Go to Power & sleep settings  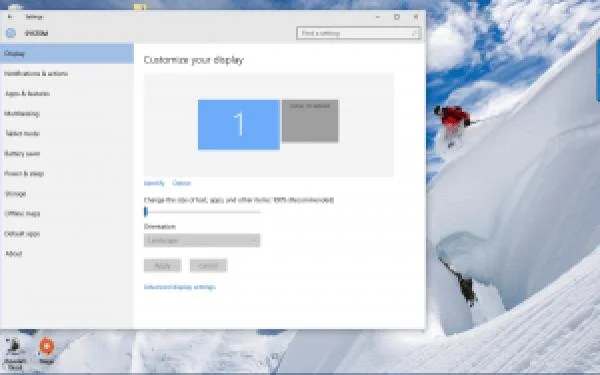[67, 174]
